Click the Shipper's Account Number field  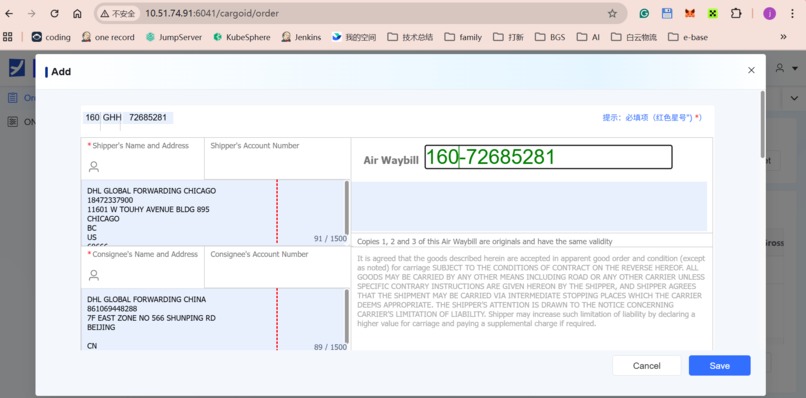pyautogui.click(x=278, y=158)
